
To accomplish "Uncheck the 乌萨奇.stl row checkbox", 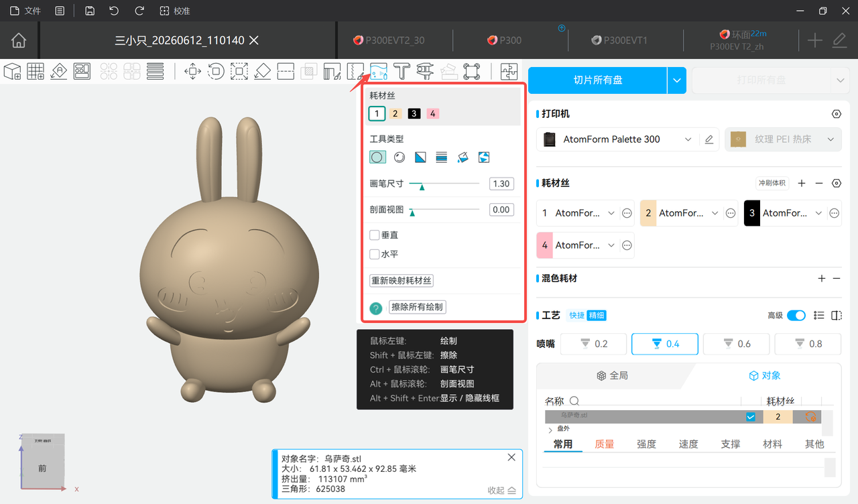I will tap(751, 417).
